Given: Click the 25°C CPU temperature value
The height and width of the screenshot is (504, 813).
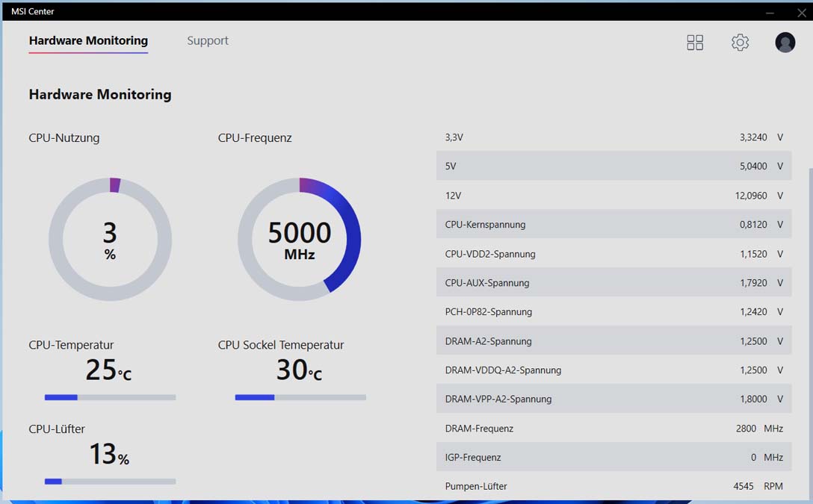Looking at the screenshot, I should (x=109, y=370).
